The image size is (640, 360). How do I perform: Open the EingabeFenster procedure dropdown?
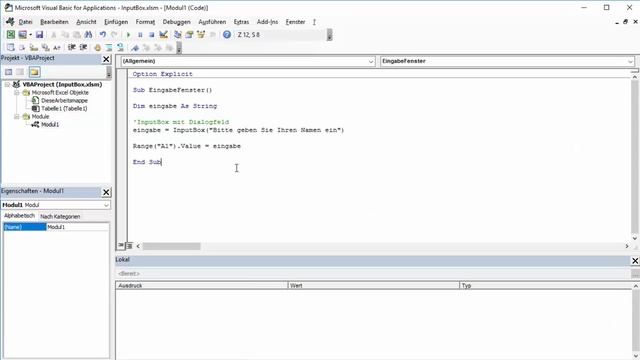pos(630,61)
